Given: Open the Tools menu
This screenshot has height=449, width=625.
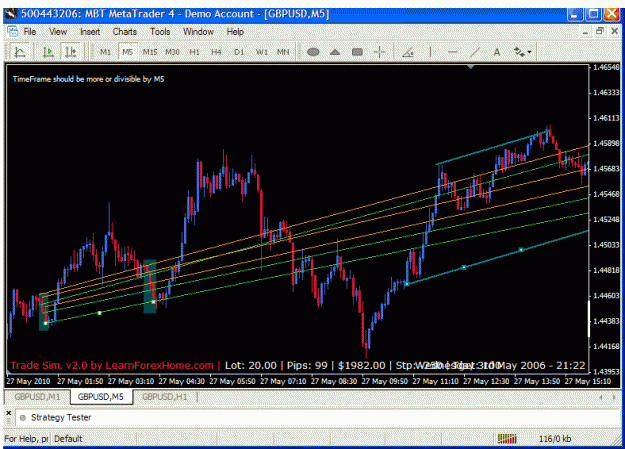Looking at the screenshot, I should coord(160,32).
